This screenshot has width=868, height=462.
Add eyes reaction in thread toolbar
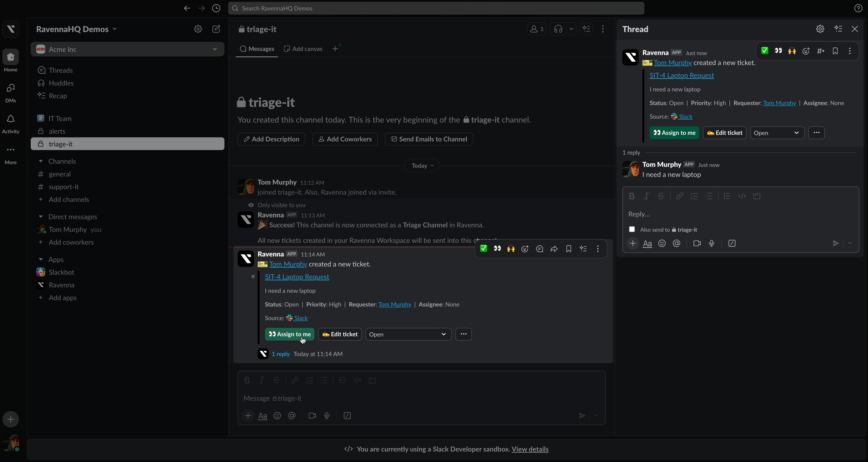pos(778,51)
